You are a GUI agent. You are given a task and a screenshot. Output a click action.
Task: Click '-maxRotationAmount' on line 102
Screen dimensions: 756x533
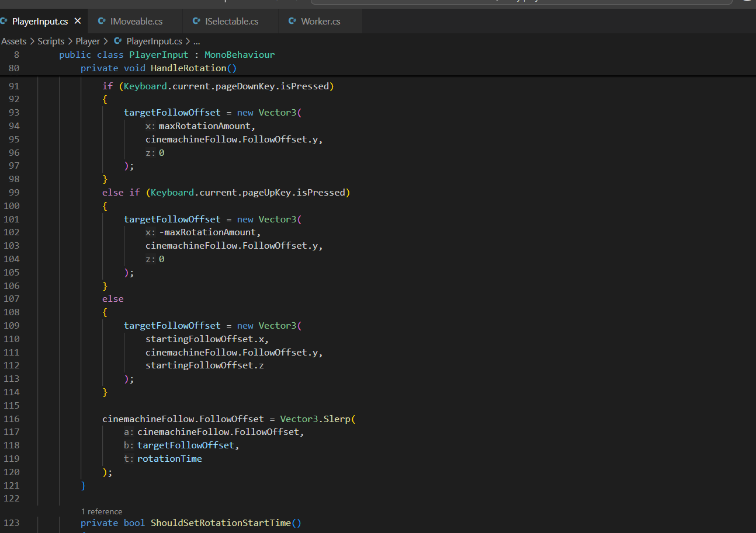coord(207,232)
